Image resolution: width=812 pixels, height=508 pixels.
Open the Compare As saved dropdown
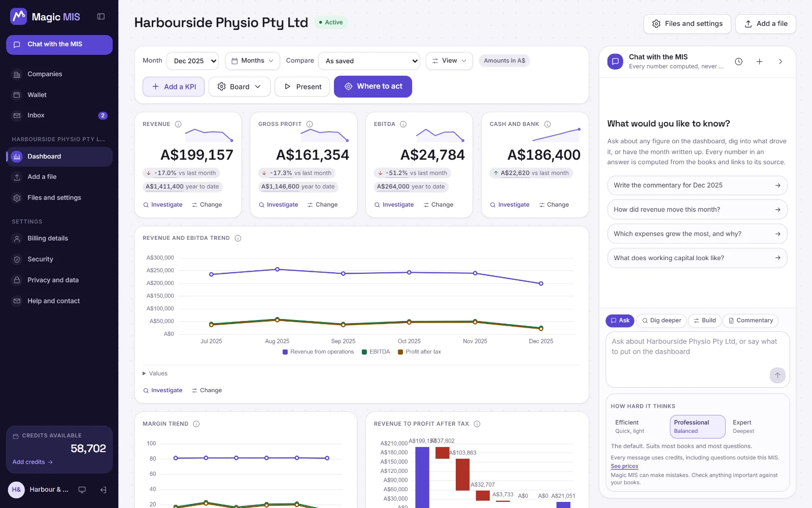(369, 61)
